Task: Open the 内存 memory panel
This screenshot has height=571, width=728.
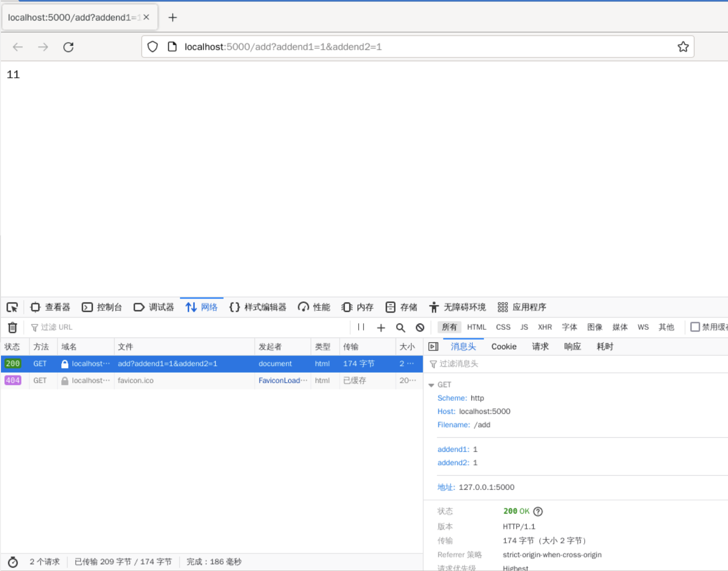Action: pyautogui.click(x=358, y=307)
